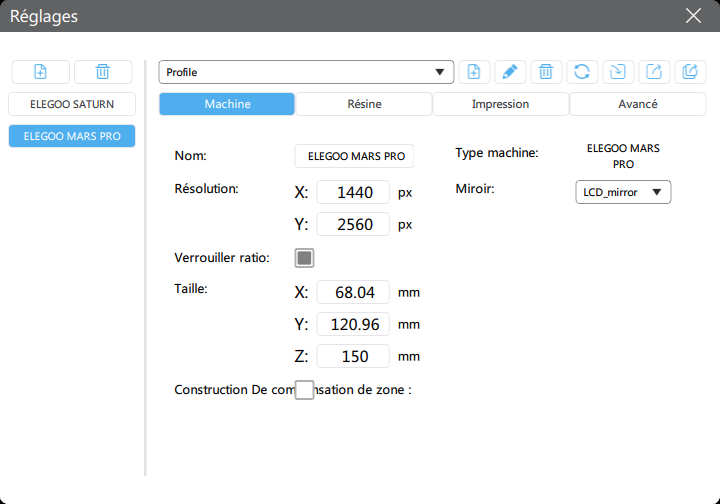Close the Réglages dialog
Image resolution: width=720 pixels, height=504 pixels.
click(x=693, y=16)
